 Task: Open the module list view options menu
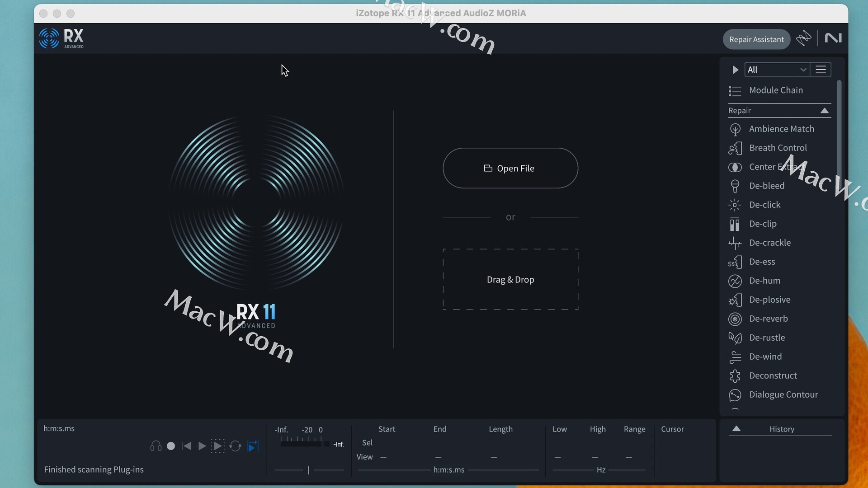click(x=821, y=70)
